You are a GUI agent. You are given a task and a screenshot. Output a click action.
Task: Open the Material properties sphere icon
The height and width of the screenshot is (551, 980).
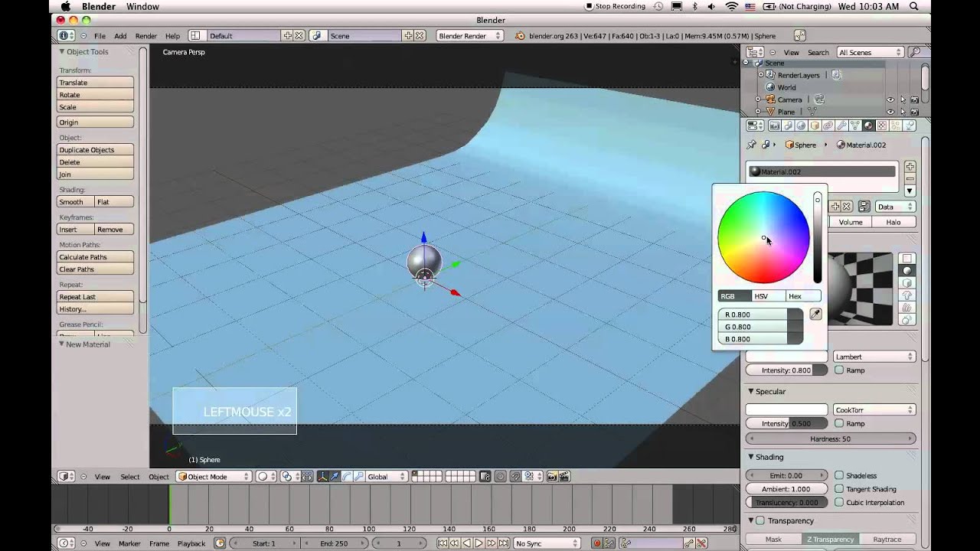click(x=868, y=126)
